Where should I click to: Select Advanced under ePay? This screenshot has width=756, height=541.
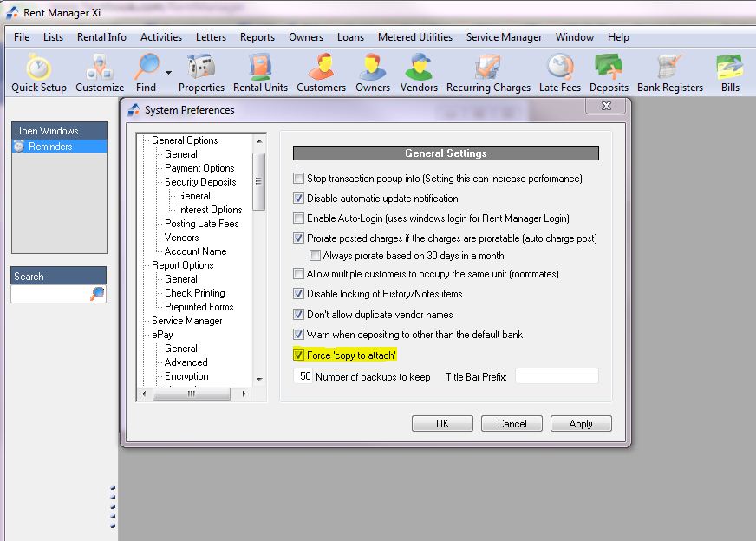pos(186,362)
